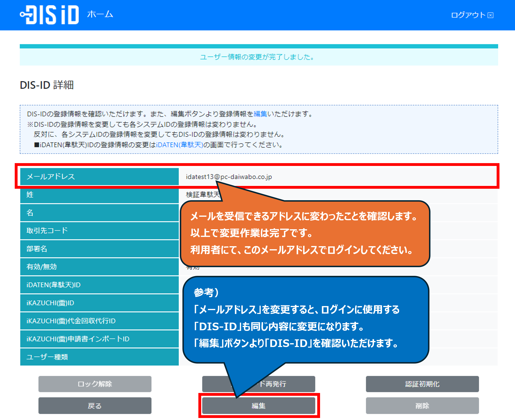This screenshot has width=515, height=420.
Task: Click the DIS iD logo
Action: (49, 15)
